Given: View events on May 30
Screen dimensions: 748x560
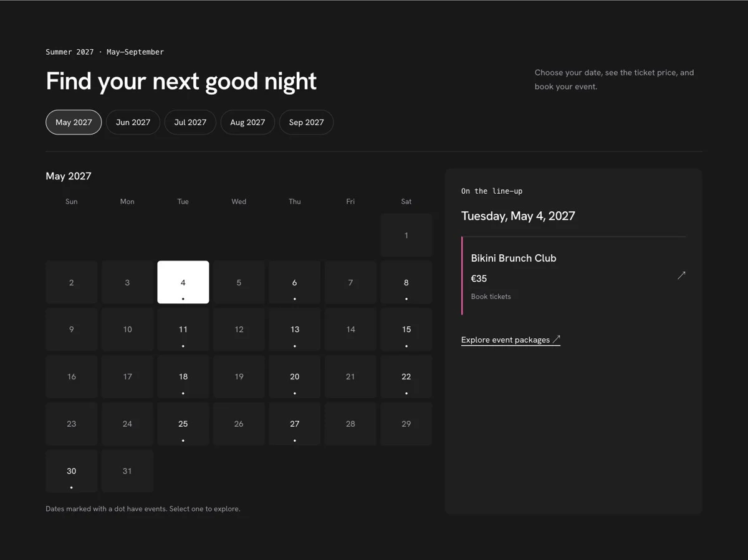Looking at the screenshot, I should (72, 472).
